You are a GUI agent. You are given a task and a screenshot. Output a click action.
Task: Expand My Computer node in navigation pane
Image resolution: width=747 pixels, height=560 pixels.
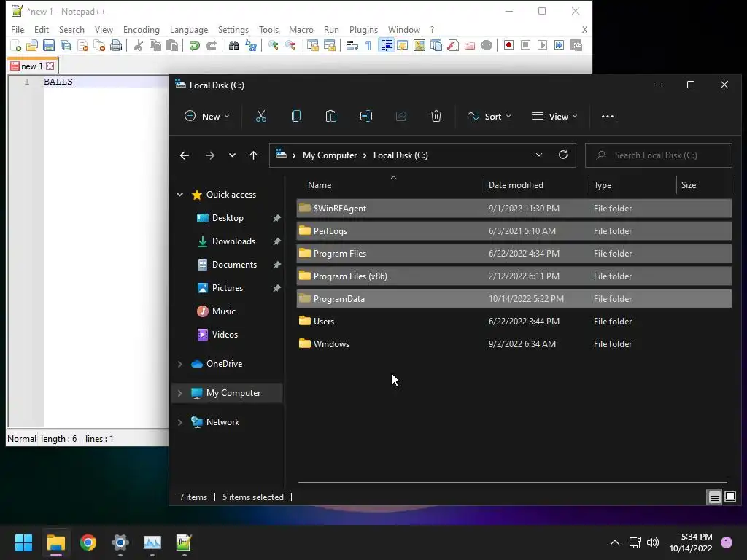180,393
